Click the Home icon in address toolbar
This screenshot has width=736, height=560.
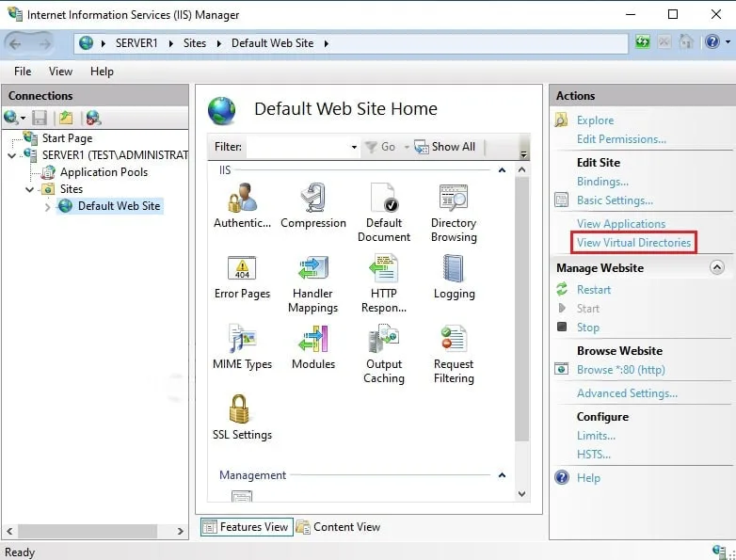(686, 42)
